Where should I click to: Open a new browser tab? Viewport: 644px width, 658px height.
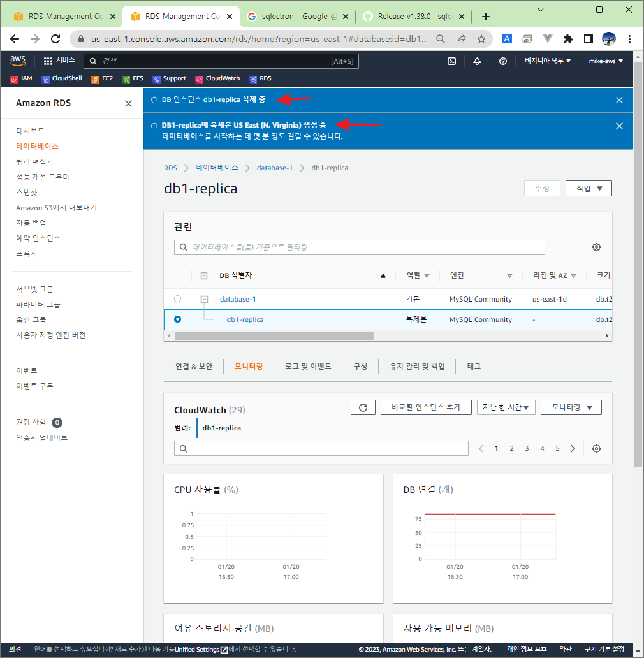point(485,17)
